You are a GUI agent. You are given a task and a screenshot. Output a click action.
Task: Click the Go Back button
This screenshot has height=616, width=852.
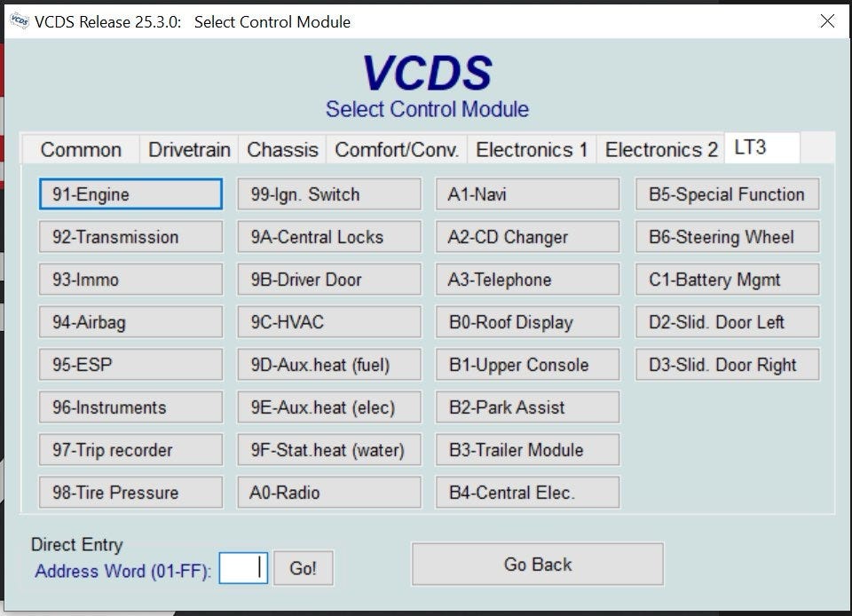click(538, 564)
